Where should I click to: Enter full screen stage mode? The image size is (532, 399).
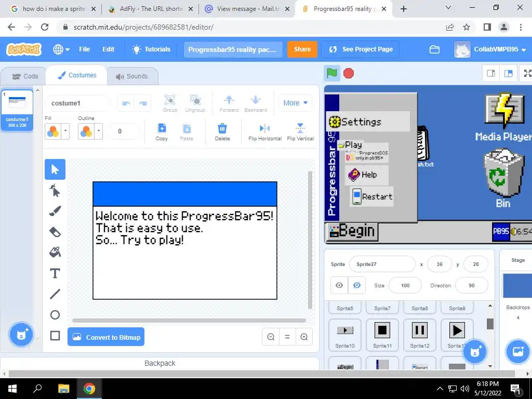(527, 73)
